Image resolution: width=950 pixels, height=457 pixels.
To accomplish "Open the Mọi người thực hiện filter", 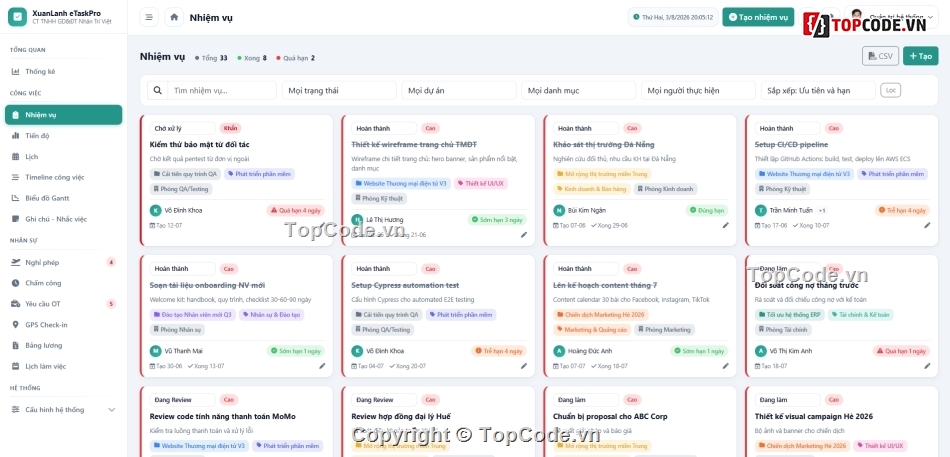I will point(699,90).
